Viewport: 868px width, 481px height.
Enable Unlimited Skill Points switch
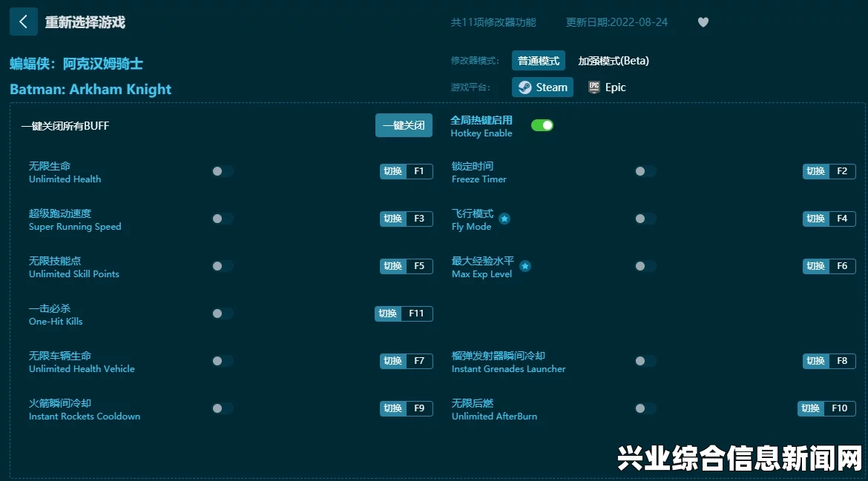click(223, 267)
